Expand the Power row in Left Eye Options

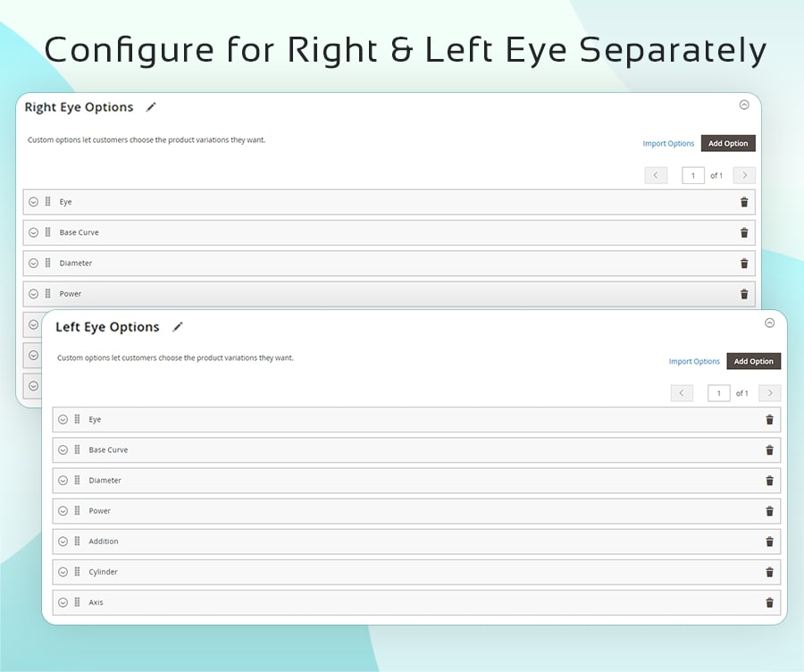63,511
